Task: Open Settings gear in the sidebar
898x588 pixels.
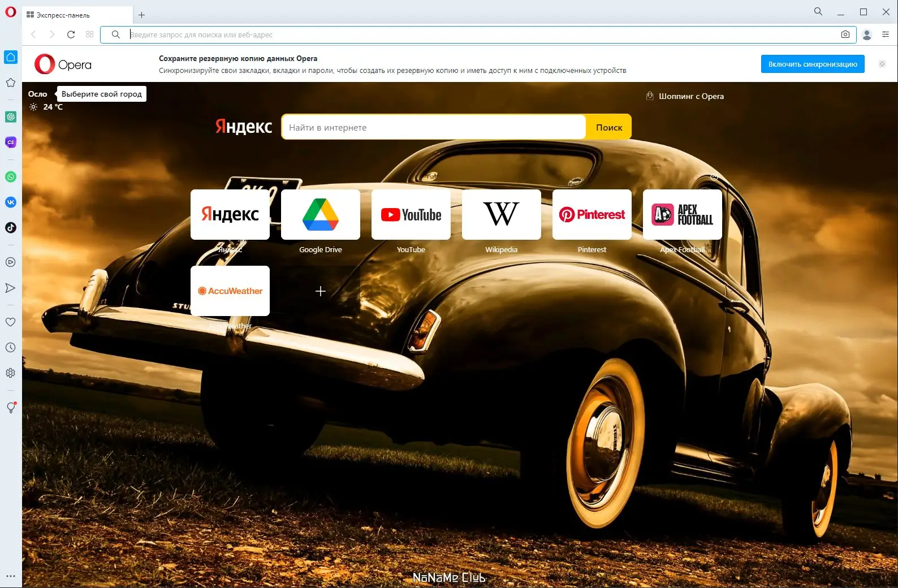Action: pyautogui.click(x=11, y=373)
